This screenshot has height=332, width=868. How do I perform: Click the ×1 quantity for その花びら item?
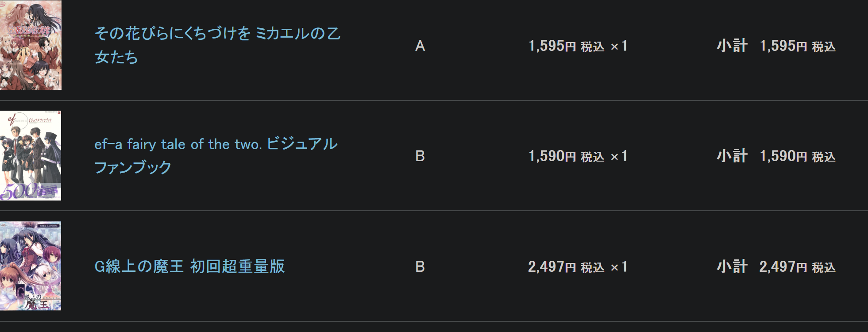[619, 46]
